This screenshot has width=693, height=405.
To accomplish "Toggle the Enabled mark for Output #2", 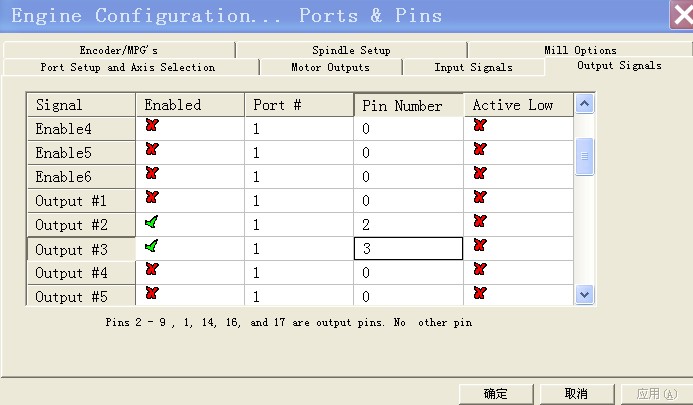I will [152, 222].
